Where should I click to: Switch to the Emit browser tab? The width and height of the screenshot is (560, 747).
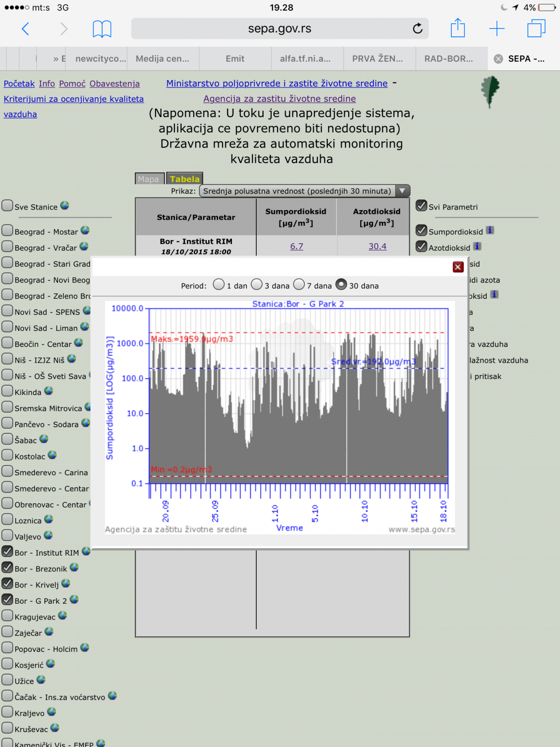(x=235, y=59)
